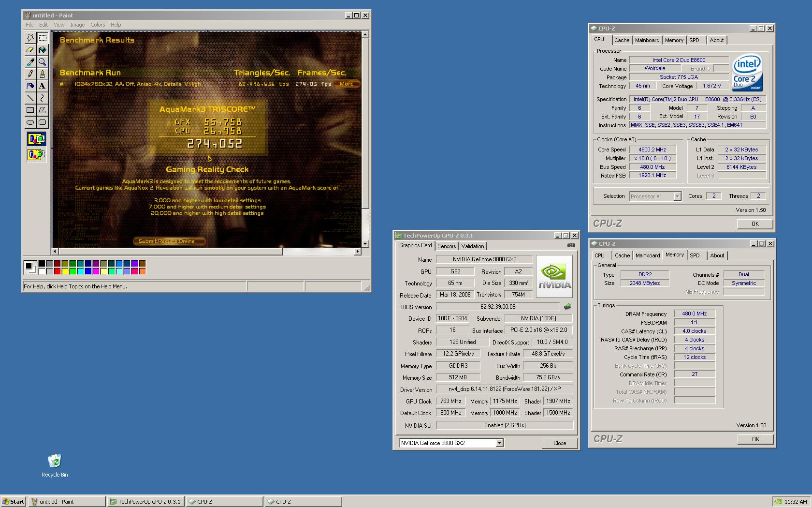Choose the Fill With Color bucket tool
This screenshot has width=812, height=508.
(43, 50)
